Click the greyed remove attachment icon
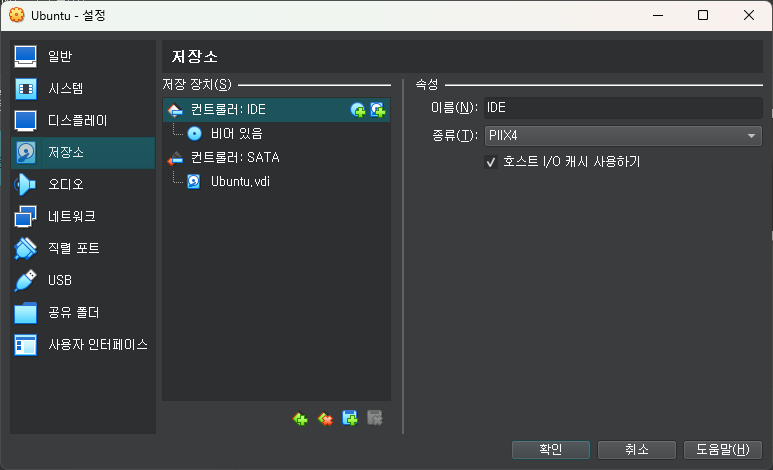Viewport: 773px width, 470px height. (375, 418)
